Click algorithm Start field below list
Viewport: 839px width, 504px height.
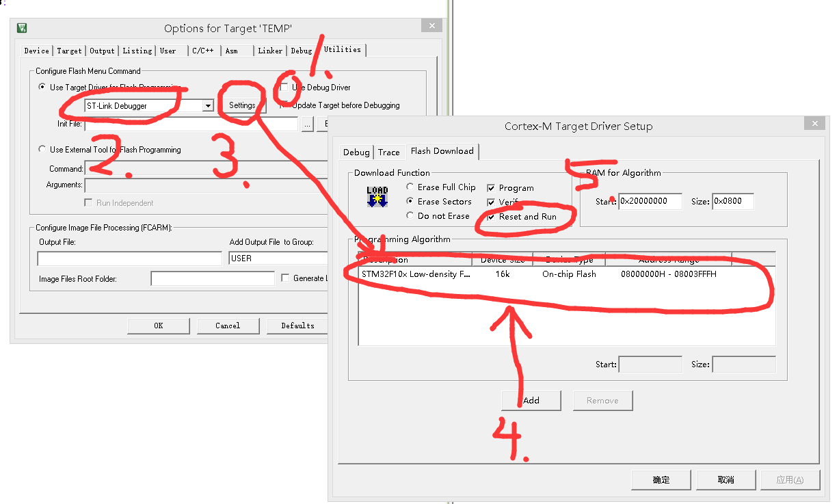click(650, 364)
